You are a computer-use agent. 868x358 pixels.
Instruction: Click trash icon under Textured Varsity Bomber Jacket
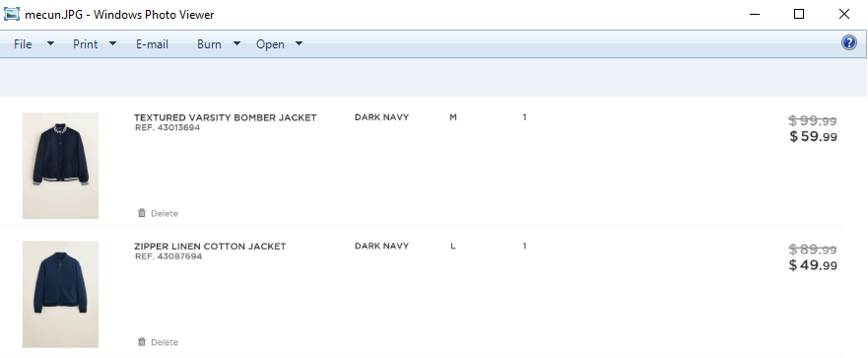(x=142, y=213)
